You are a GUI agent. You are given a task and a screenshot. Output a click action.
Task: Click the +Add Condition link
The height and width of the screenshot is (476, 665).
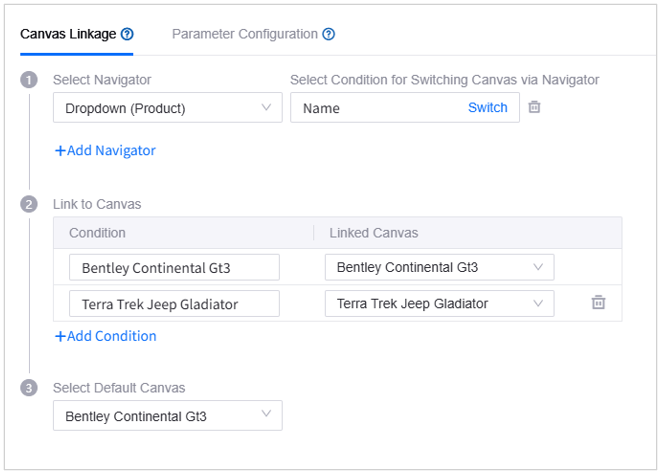[x=105, y=336]
